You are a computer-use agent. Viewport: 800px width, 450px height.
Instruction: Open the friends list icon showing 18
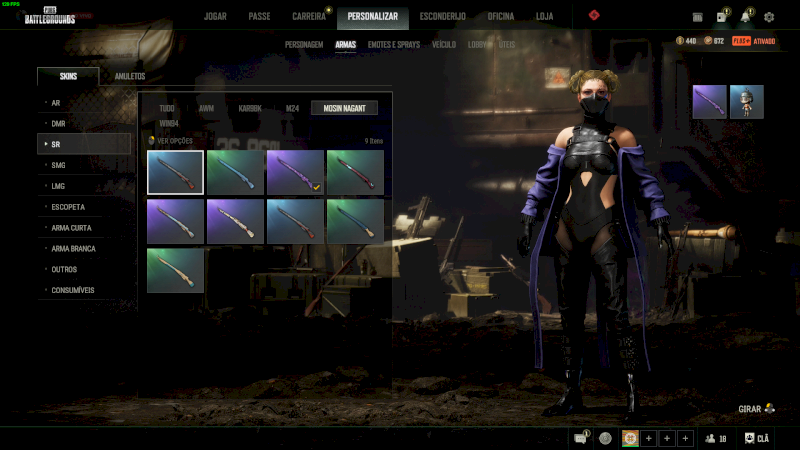[716, 438]
